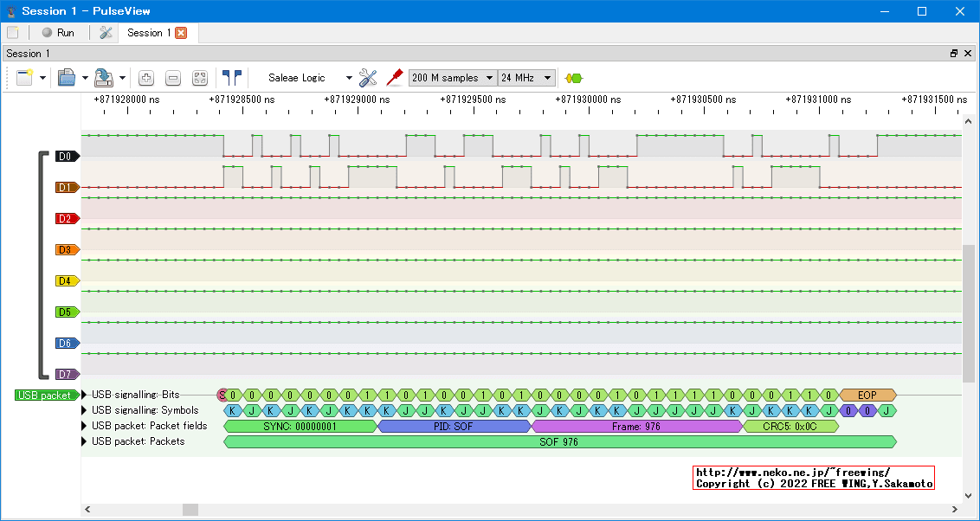980x521 pixels.
Task: Click the USB packet decoder label
Action: [x=45, y=396]
